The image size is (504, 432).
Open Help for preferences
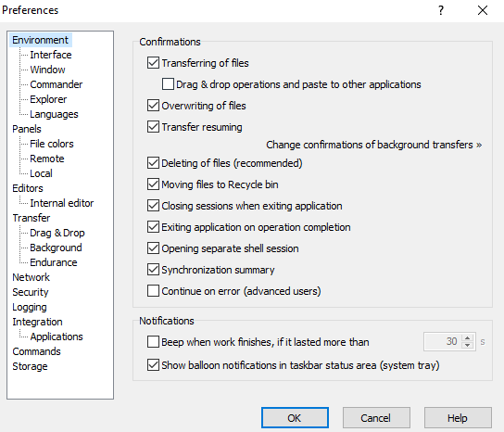pyautogui.click(x=458, y=418)
